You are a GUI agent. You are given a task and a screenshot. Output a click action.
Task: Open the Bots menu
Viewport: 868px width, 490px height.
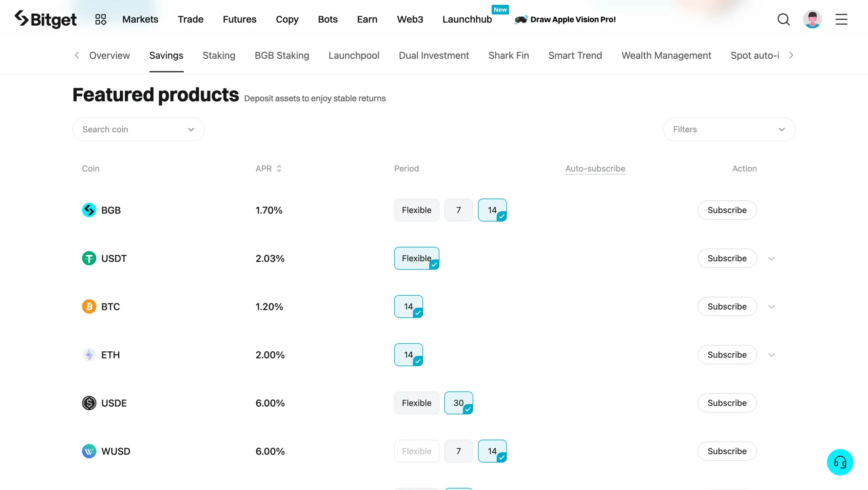[328, 19]
